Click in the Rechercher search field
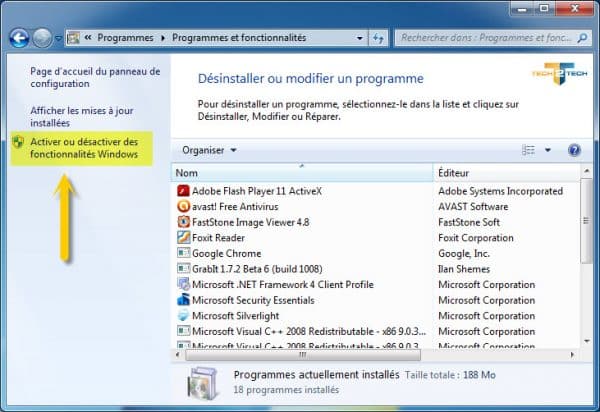The image size is (600, 412). tap(480, 38)
